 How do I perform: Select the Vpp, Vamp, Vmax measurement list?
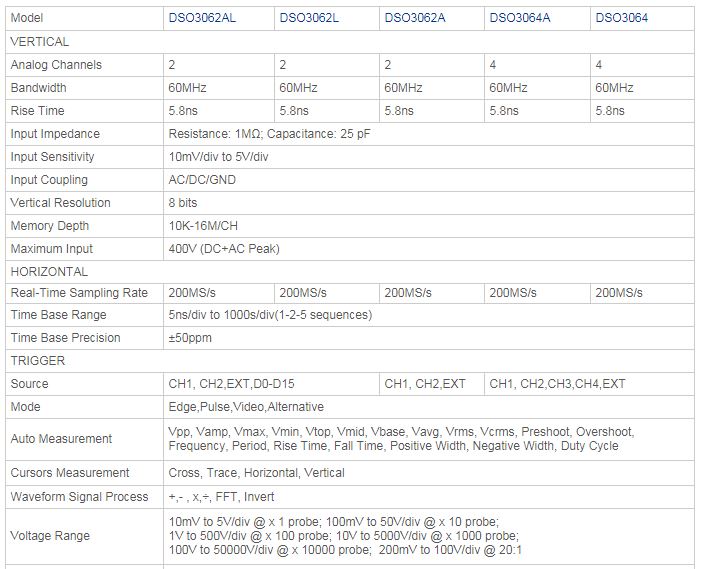pos(401,439)
